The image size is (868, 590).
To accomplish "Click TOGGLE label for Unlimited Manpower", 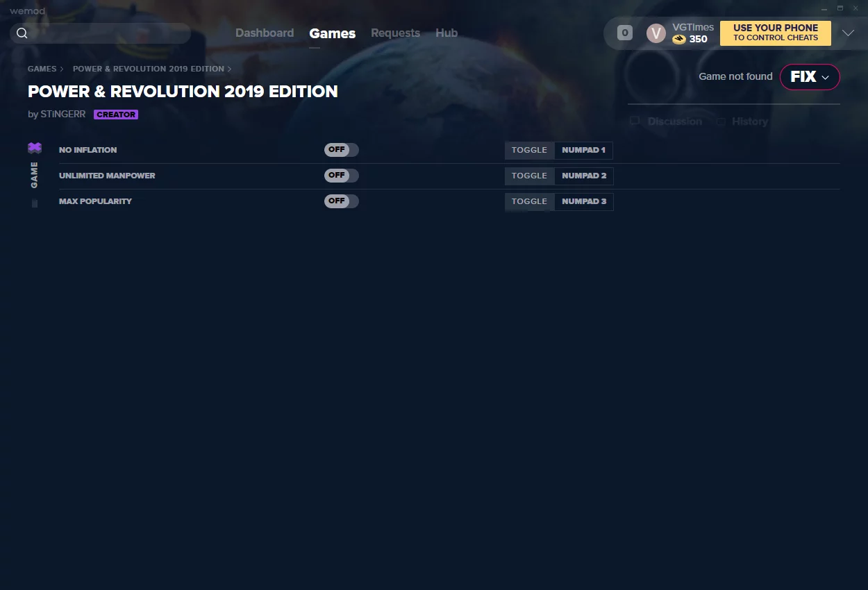I will point(529,176).
